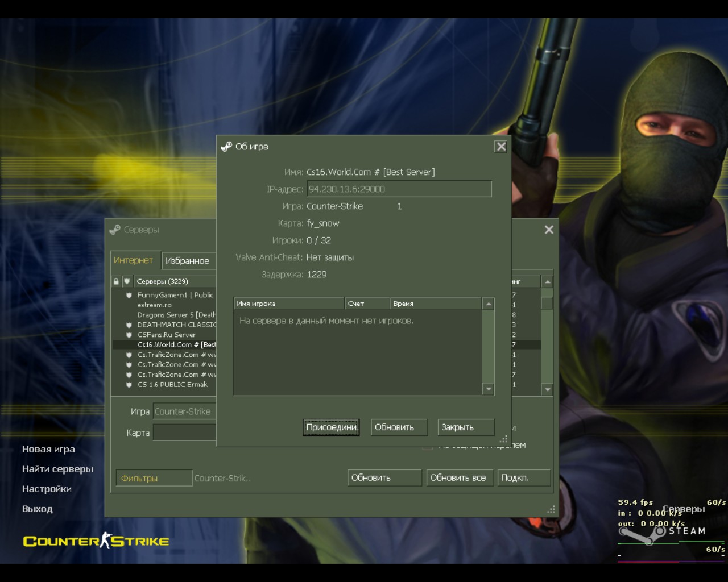Select New Game from the main menu

48,449
